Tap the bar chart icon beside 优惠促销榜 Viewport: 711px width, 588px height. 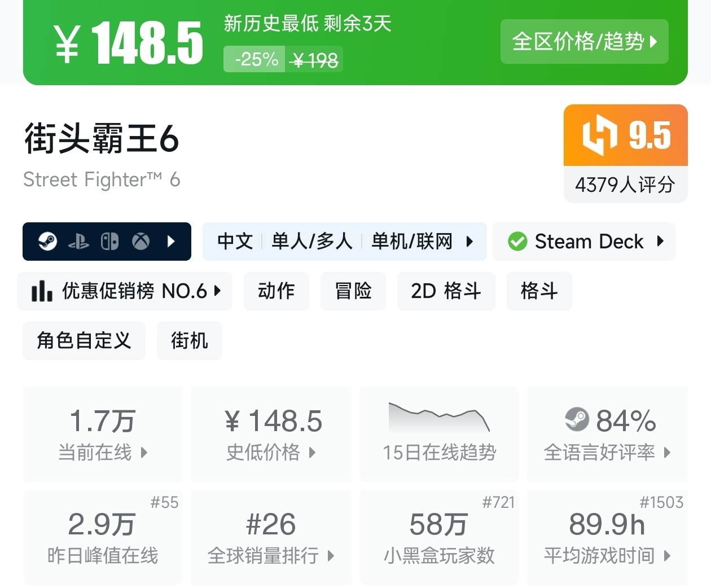click(x=42, y=291)
